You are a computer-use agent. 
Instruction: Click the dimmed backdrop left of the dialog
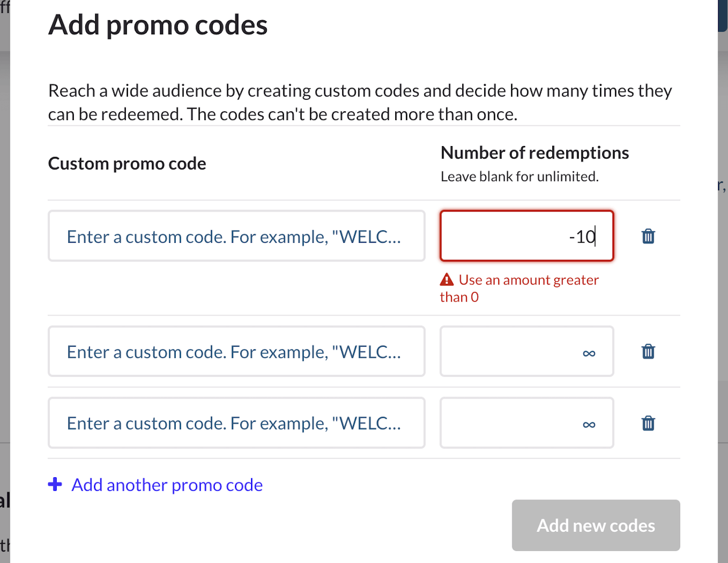[5, 260]
